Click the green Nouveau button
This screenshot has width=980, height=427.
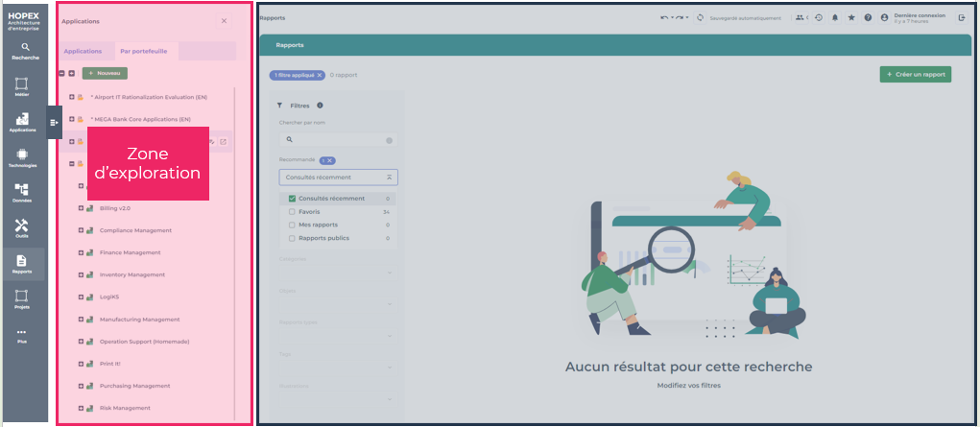click(x=105, y=73)
